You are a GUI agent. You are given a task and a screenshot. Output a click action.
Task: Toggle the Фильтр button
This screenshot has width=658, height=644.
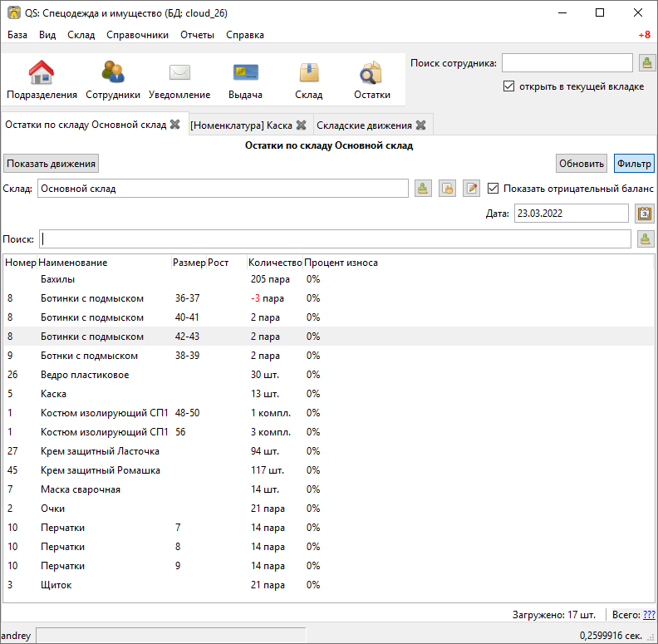pos(634,164)
